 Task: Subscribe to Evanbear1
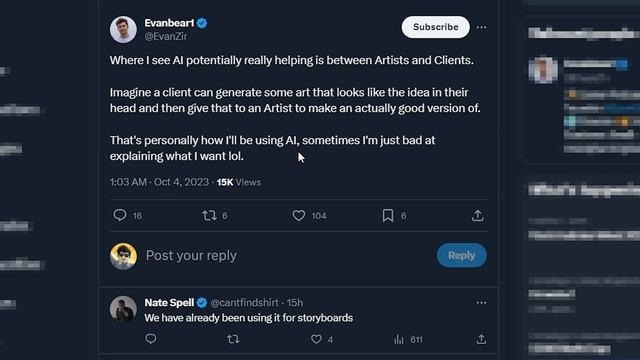[436, 27]
